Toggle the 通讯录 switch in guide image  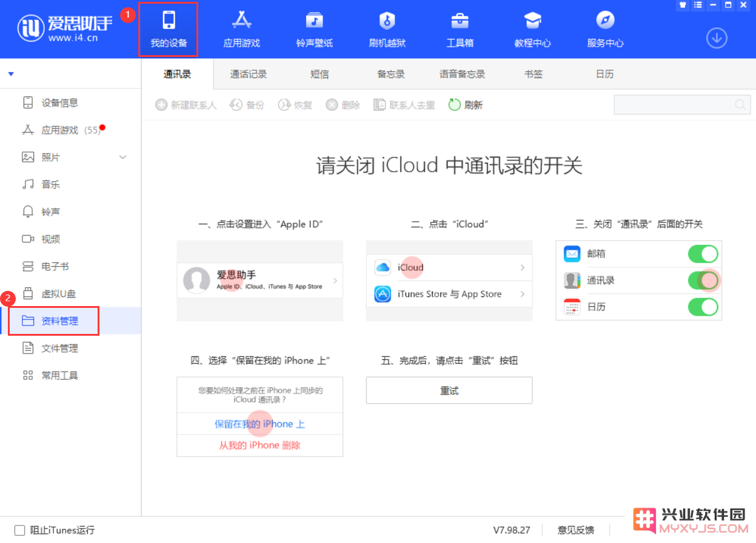click(703, 280)
